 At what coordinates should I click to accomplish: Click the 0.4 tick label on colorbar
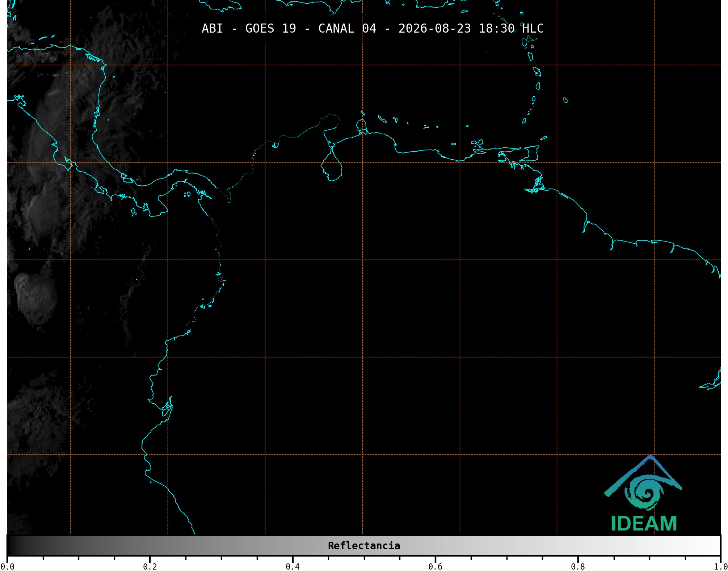293,567
